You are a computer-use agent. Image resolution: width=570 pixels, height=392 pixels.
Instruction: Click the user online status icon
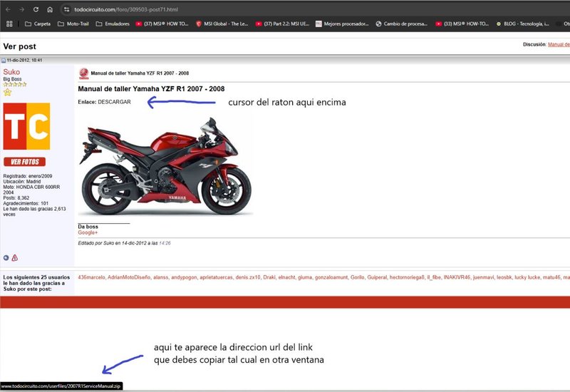(6, 258)
